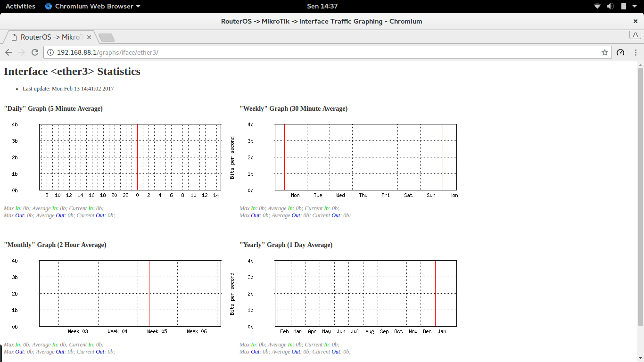The width and height of the screenshot is (644, 362).
Task: Click the Sen 14:37 clock
Action: click(322, 6)
